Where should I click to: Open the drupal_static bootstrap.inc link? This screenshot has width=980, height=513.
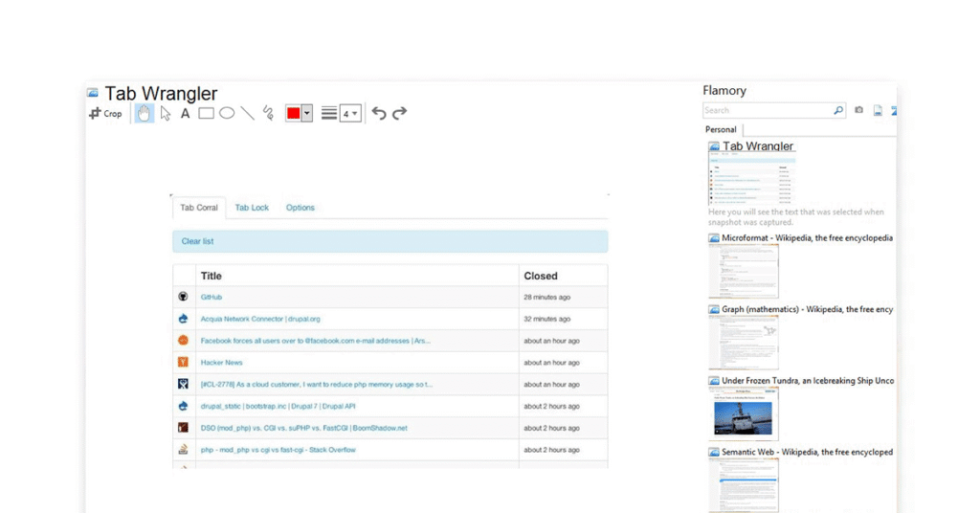(278, 406)
